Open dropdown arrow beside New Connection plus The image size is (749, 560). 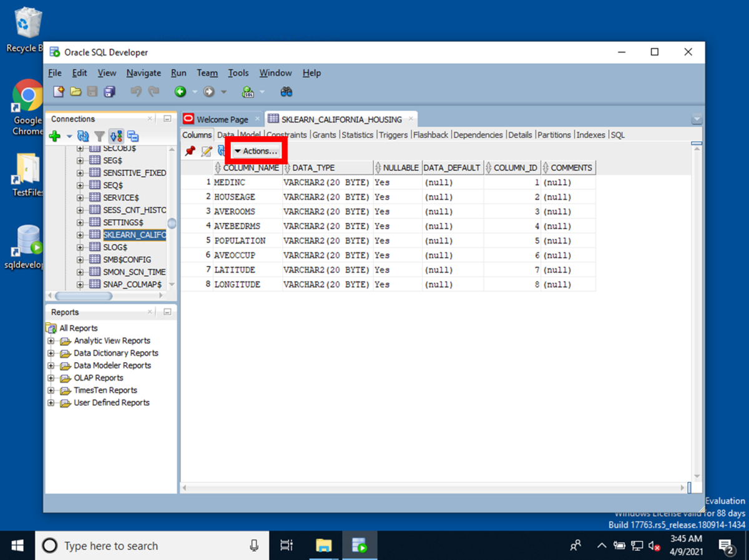point(69,136)
